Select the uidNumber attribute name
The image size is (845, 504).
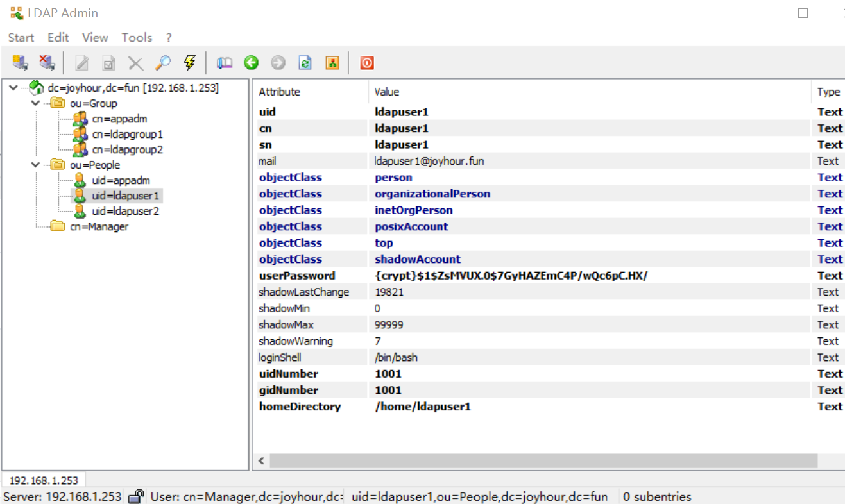pos(288,374)
